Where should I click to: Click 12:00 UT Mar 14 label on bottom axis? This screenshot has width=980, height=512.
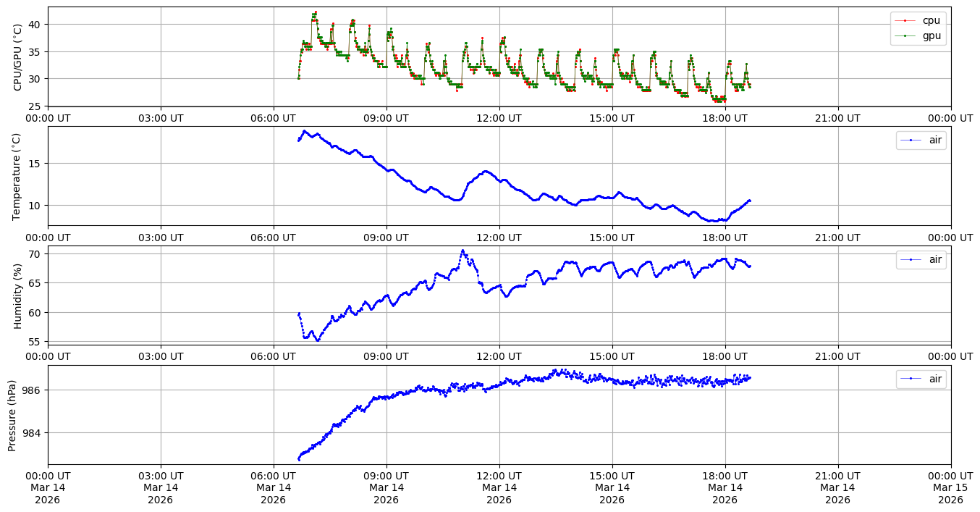tap(499, 487)
